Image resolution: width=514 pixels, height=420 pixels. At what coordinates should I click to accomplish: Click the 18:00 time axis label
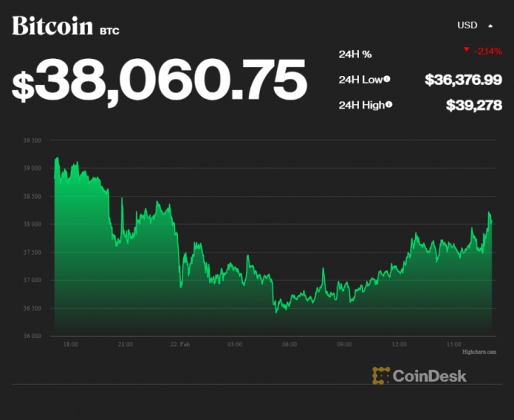pyautogui.click(x=71, y=344)
